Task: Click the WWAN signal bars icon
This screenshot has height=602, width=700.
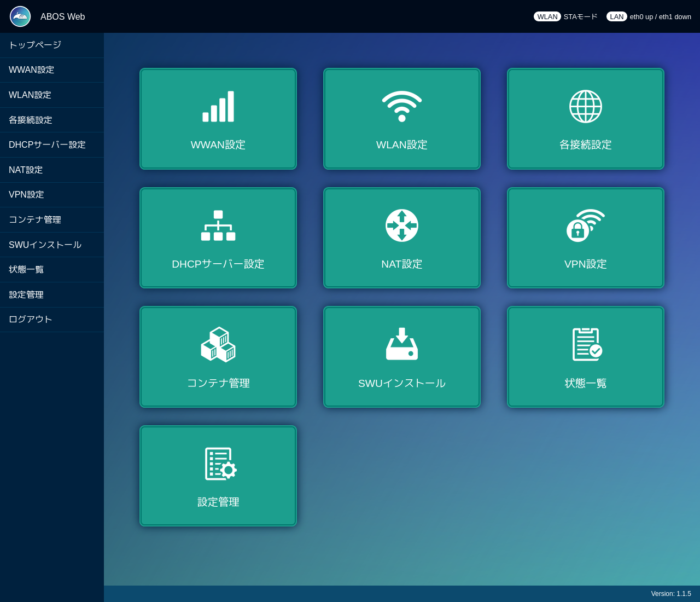Action: pyautogui.click(x=218, y=107)
